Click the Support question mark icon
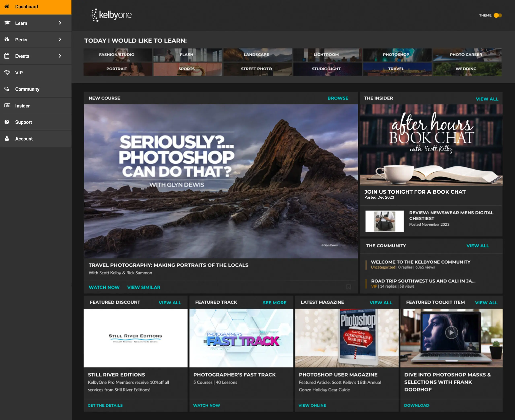 coord(7,122)
